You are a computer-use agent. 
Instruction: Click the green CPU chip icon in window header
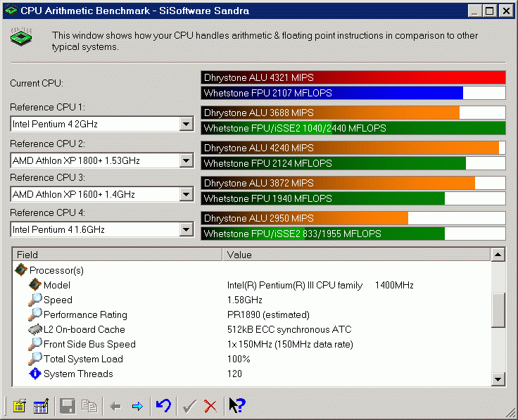[x=21, y=37]
